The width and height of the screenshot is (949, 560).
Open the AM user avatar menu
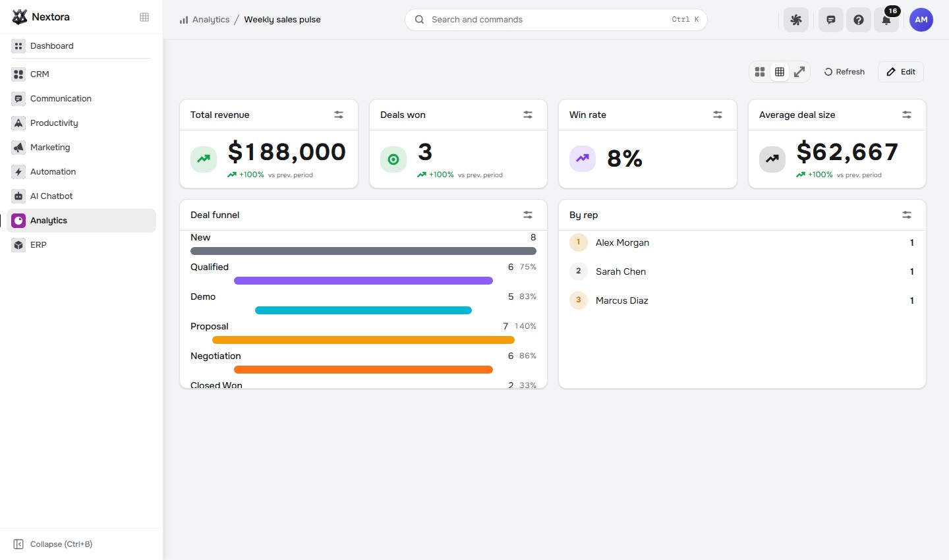point(921,20)
